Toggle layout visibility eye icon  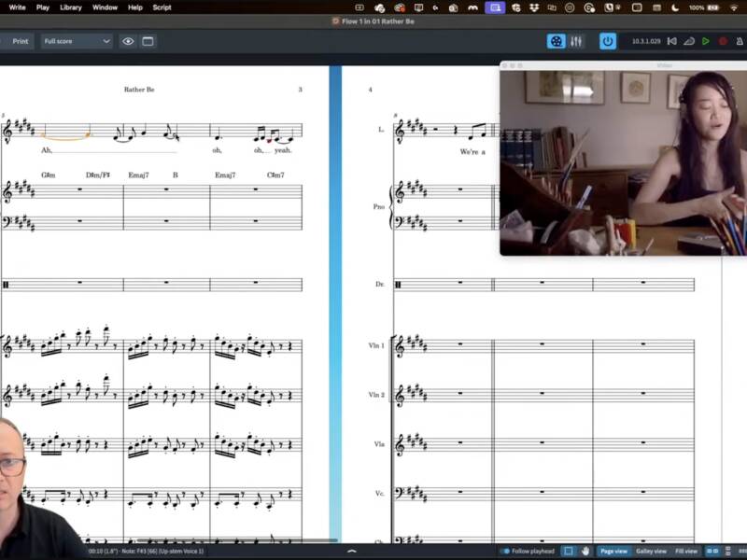[128, 41]
